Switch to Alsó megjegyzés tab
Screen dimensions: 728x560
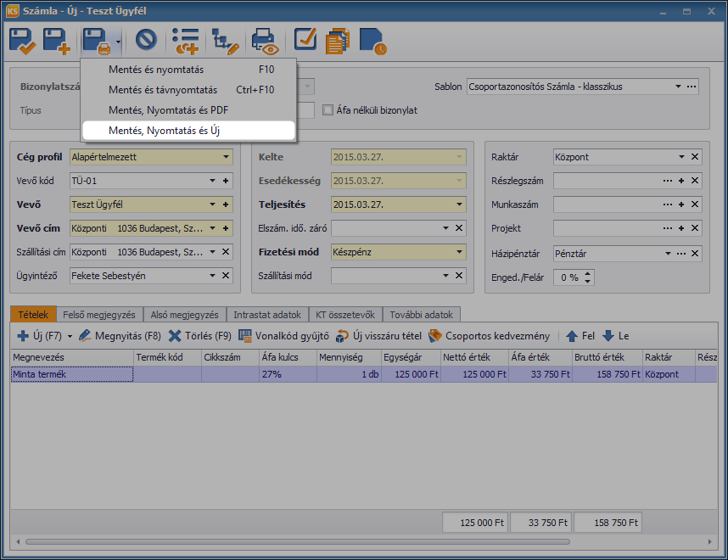184,315
